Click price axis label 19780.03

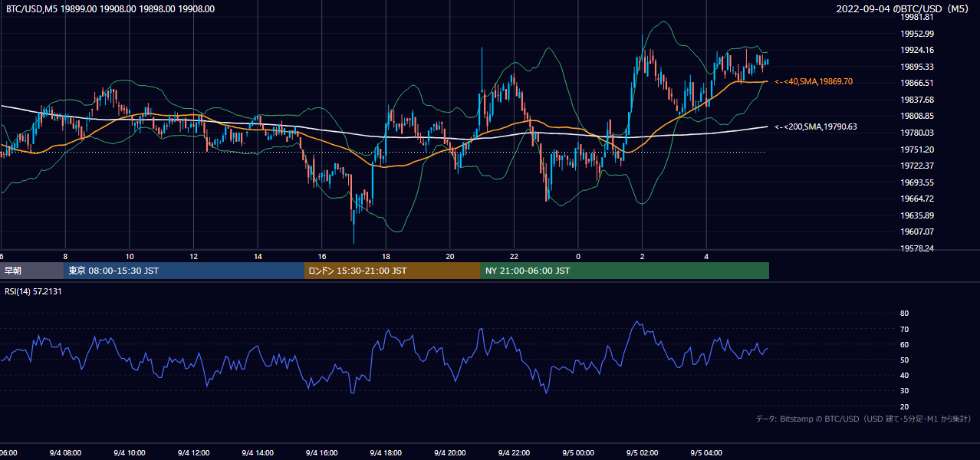coord(917,133)
